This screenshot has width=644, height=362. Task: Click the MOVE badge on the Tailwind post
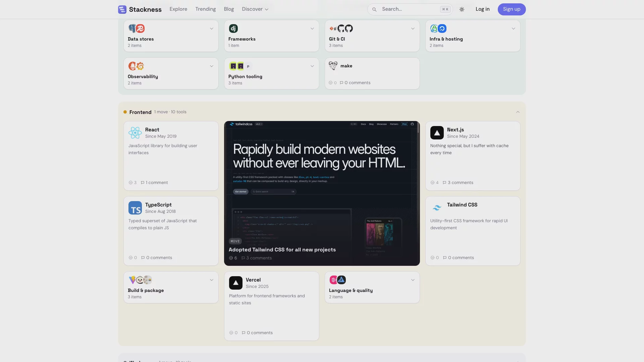click(235, 241)
